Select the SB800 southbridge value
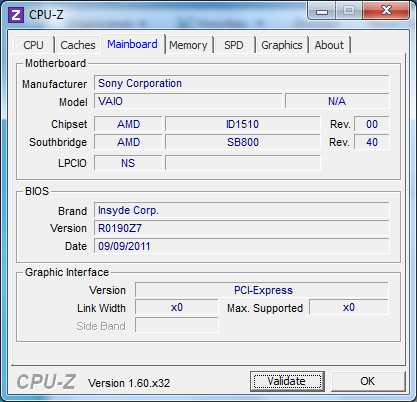417x402 pixels. pyautogui.click(x=243, y=142)
